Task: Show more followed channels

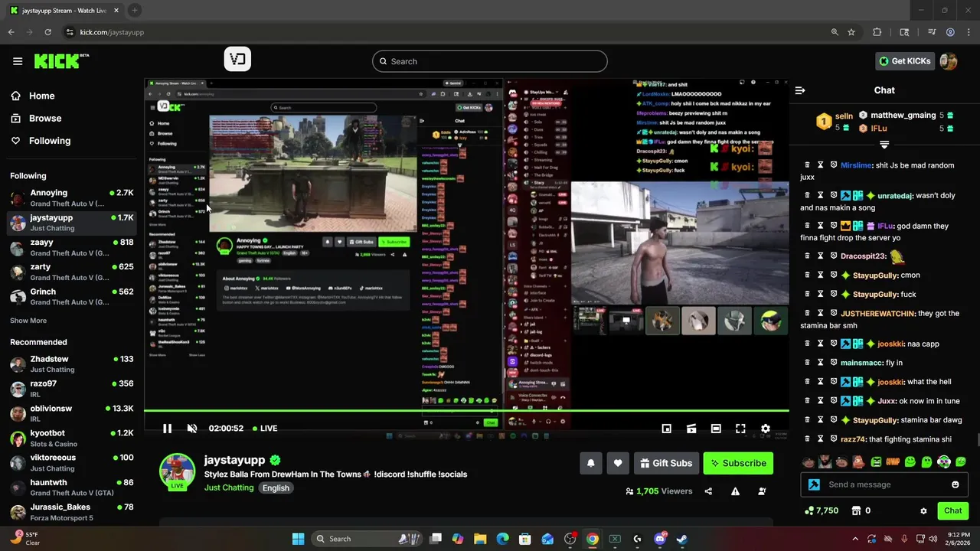Action: point(28,321)
